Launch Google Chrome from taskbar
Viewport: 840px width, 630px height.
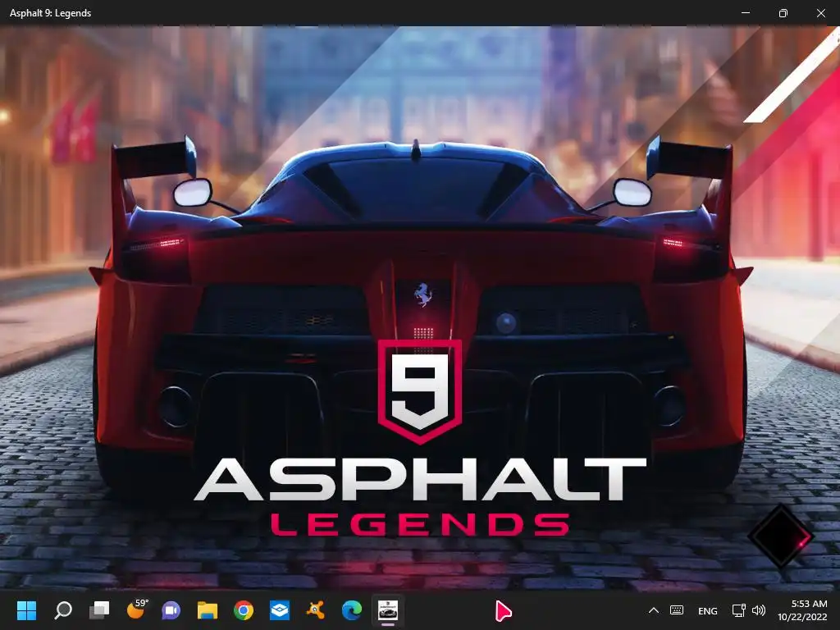243,610
